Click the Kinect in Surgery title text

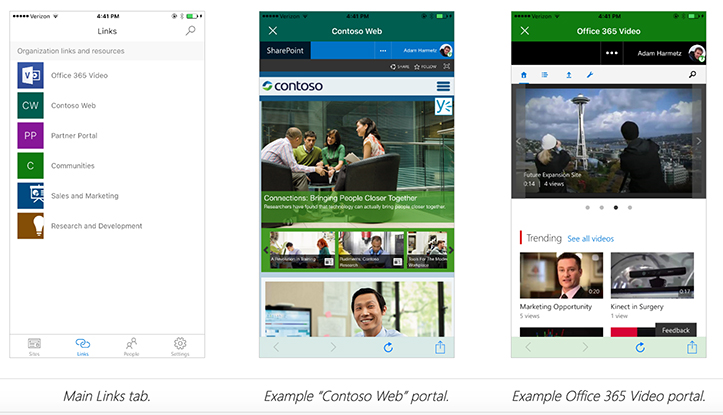click(637, 307)
